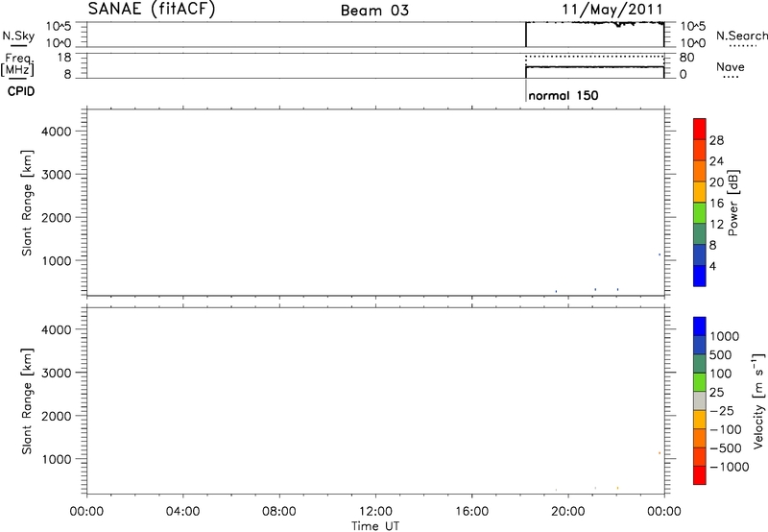Click the "16" label on Power color bar
The image size is (768, 532).
pos(716,204)
